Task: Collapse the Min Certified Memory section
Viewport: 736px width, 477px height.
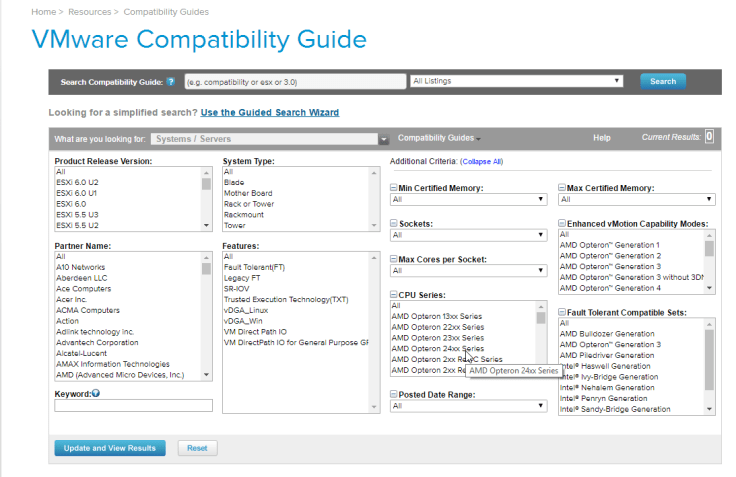Action: click(x=393, y=187)
